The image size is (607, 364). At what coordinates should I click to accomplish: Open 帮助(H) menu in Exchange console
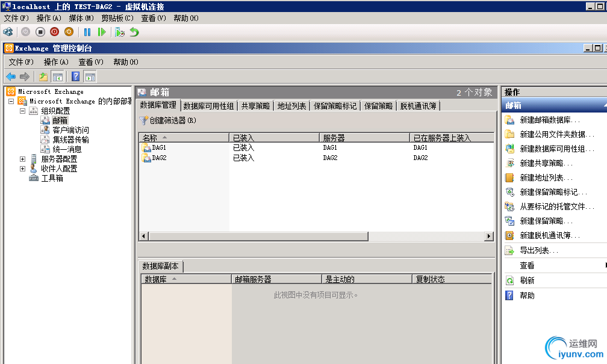click(126, 62)
